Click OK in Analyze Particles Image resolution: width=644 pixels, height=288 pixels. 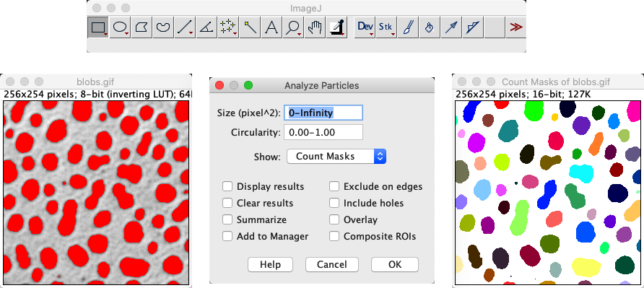[x=395, y=265]
